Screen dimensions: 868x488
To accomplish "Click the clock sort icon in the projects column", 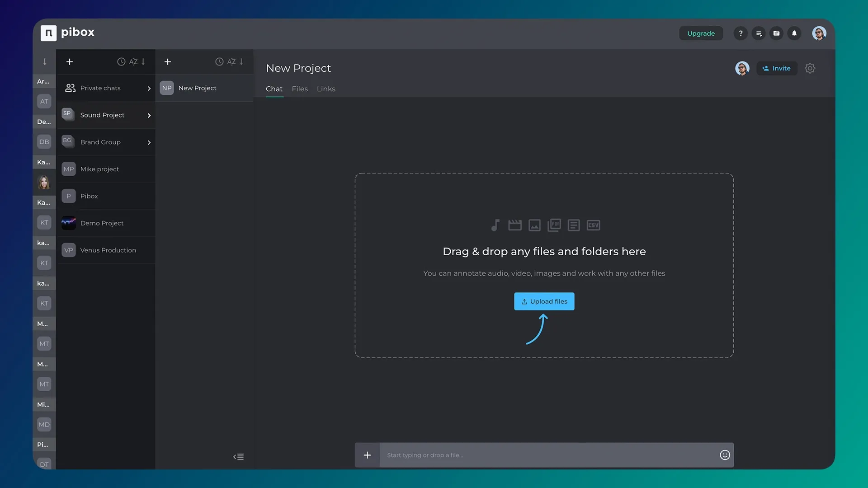I will point(220,61).
